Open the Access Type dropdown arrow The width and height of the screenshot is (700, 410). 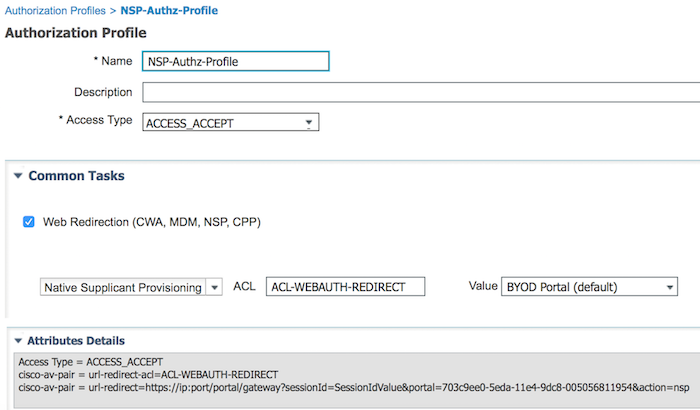(308, 123)
